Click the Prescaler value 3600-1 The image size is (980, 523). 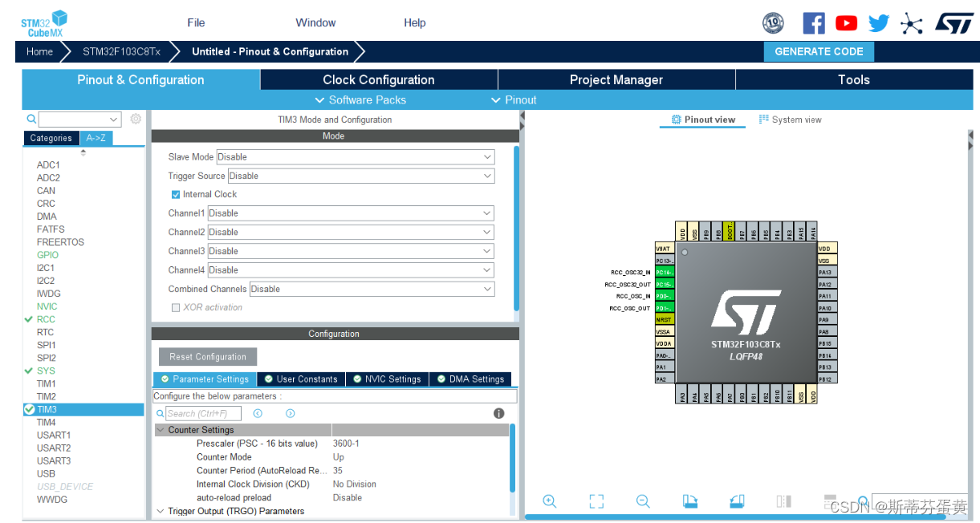pyautogui.click(x=346, y=444)
